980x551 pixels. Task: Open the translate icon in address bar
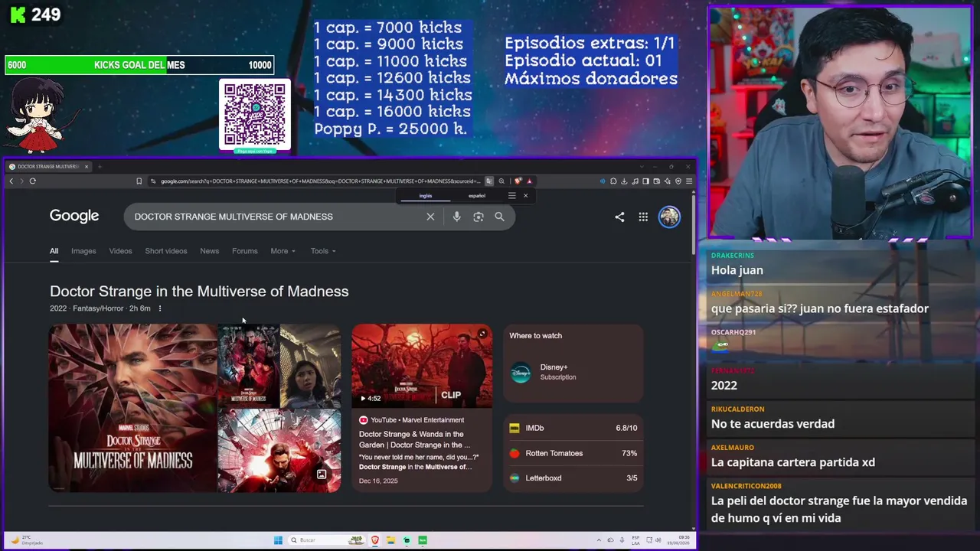coord(489,181)
